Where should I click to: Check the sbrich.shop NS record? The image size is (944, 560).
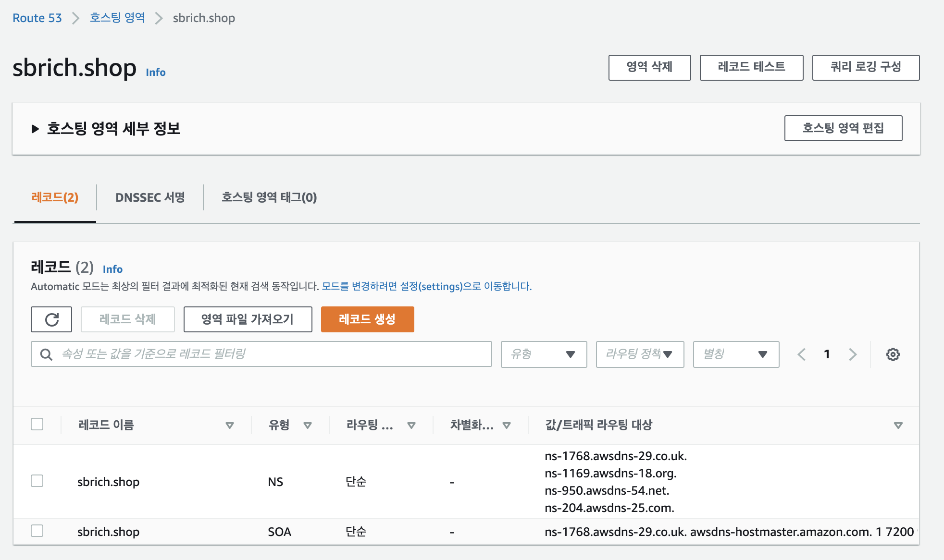[37, 481]
